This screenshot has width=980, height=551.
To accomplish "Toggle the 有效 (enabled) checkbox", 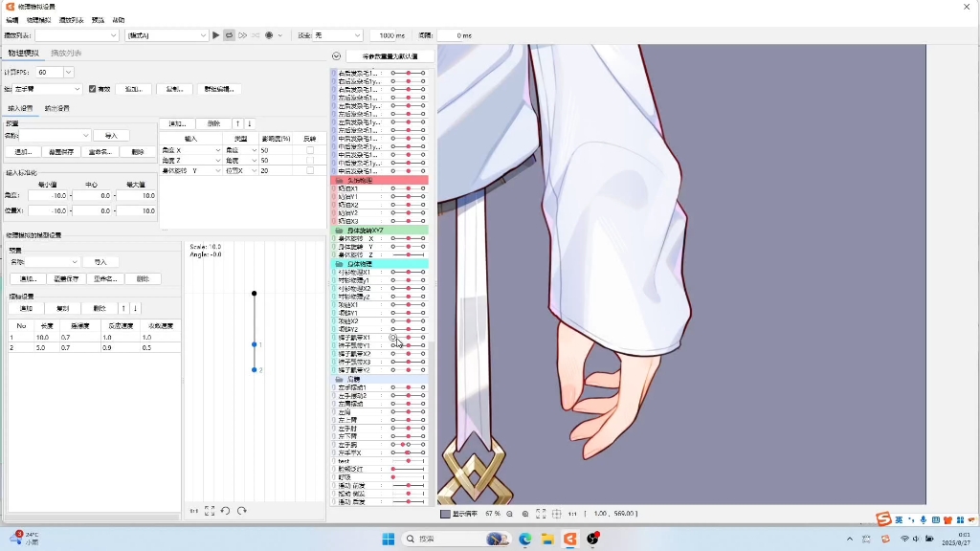I will (x=93, y=89).
